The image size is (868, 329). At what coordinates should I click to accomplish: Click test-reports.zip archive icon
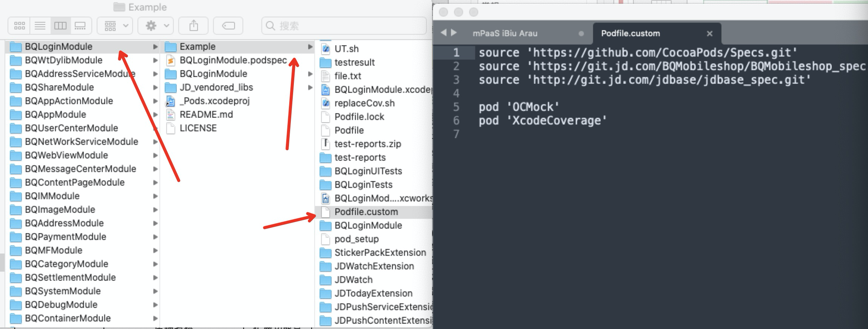coord(326,144)
